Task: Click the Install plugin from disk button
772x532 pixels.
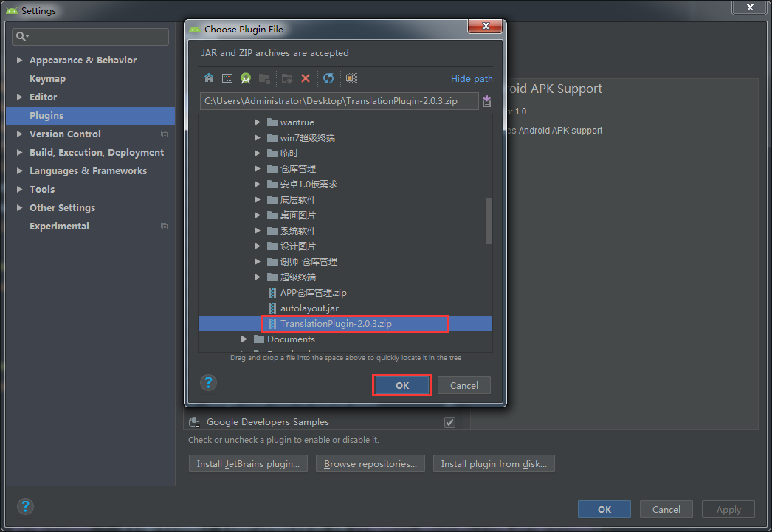Action: (494, 463)
